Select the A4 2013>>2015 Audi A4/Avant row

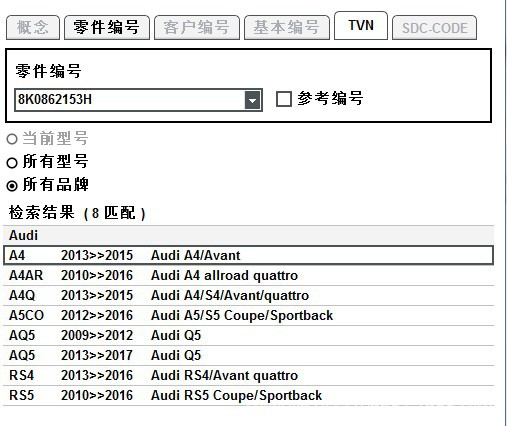tap(248, 255)
